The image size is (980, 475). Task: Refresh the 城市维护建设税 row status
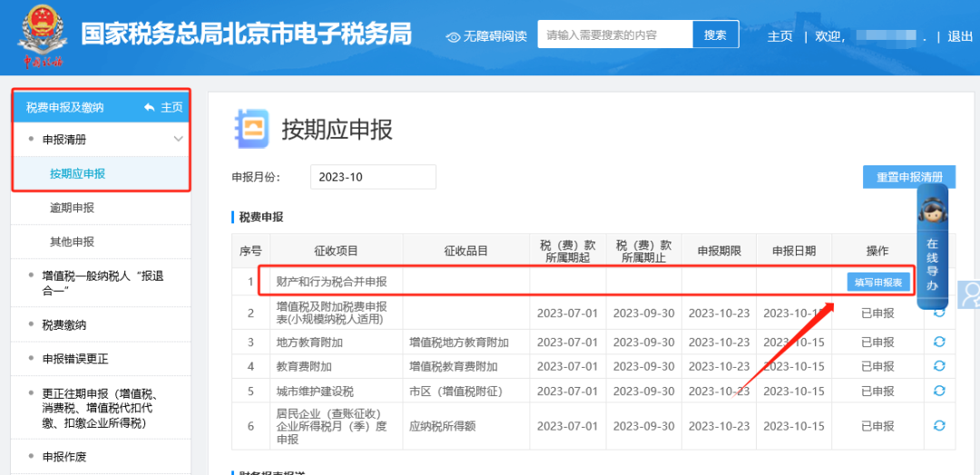[x=939, y=391]
